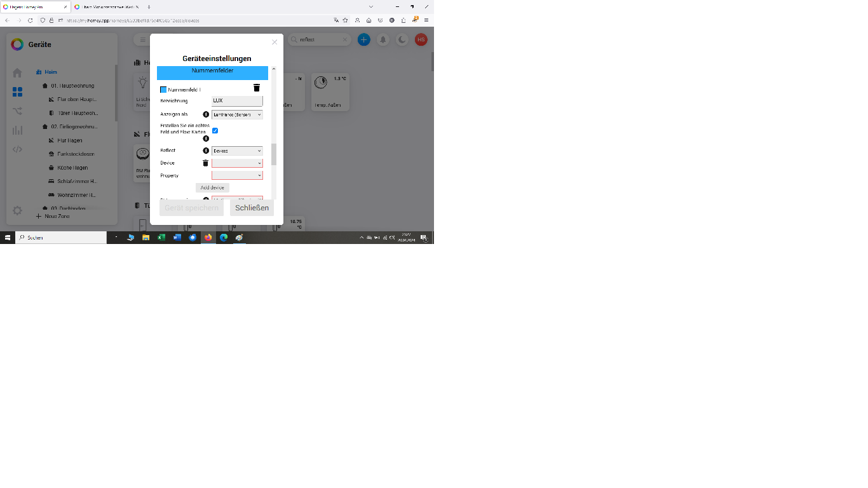Select 'Schlafzimmer H...' zone
This screenshot has height=488, width=868.
76,182
